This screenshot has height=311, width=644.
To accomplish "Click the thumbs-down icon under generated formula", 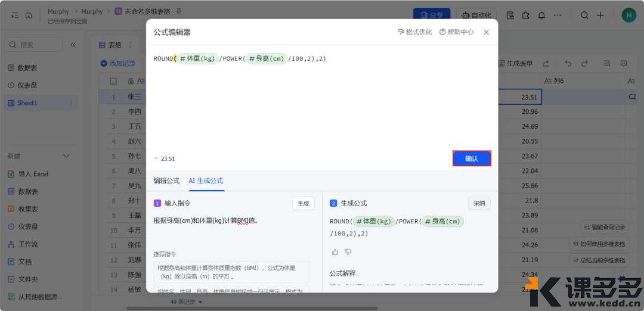I will tap(348, 252).
